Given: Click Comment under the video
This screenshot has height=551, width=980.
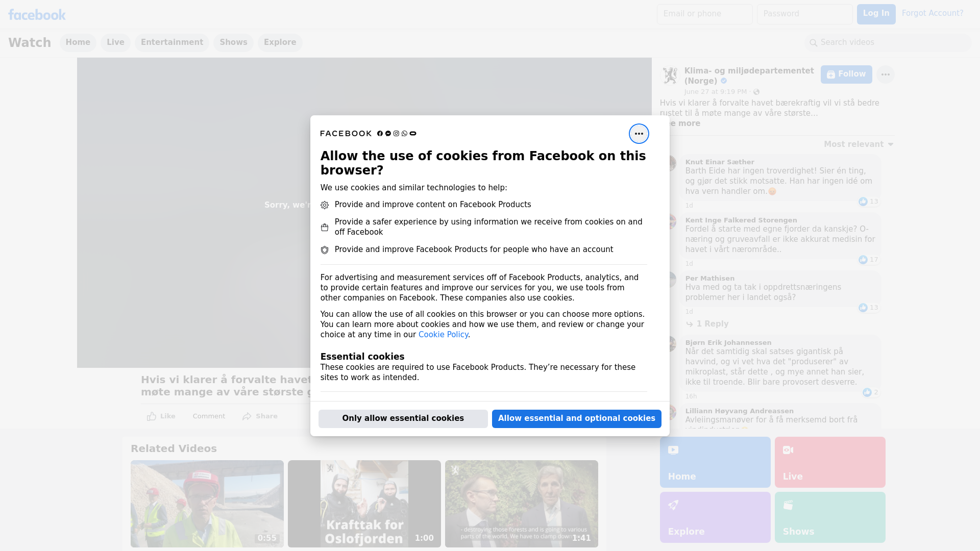Looking at the screenshot, I should [x=209, y=416].
